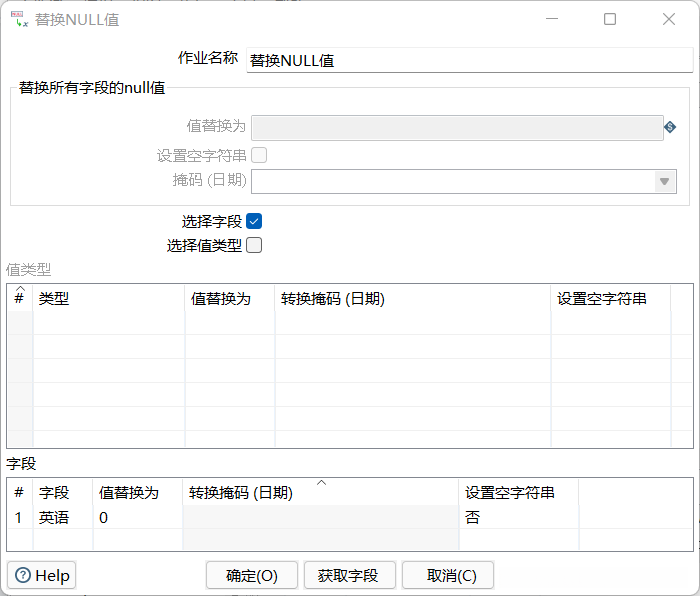
Task: Enable the 选择值类型 checkbox
Action: tap(254, 245)
